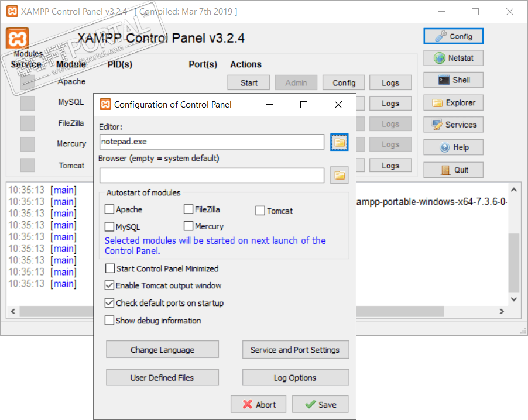The image size is (528, 420).
Task: Enable Show debug information
Action: point(109,320)
